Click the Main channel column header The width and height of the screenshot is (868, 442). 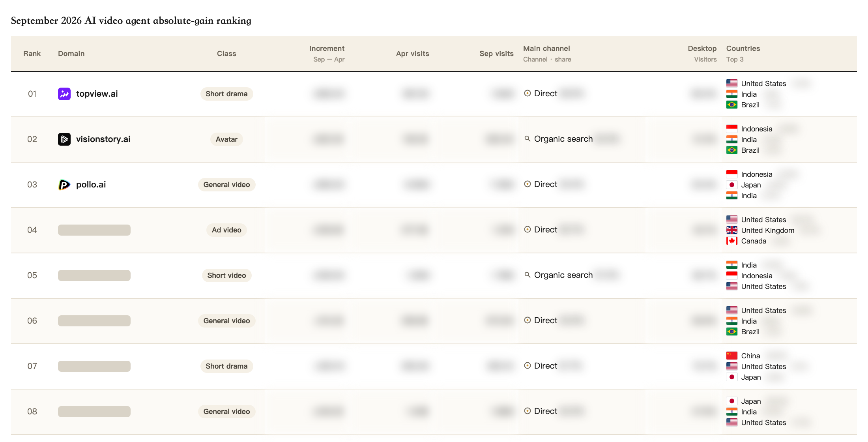pos(546,49)
